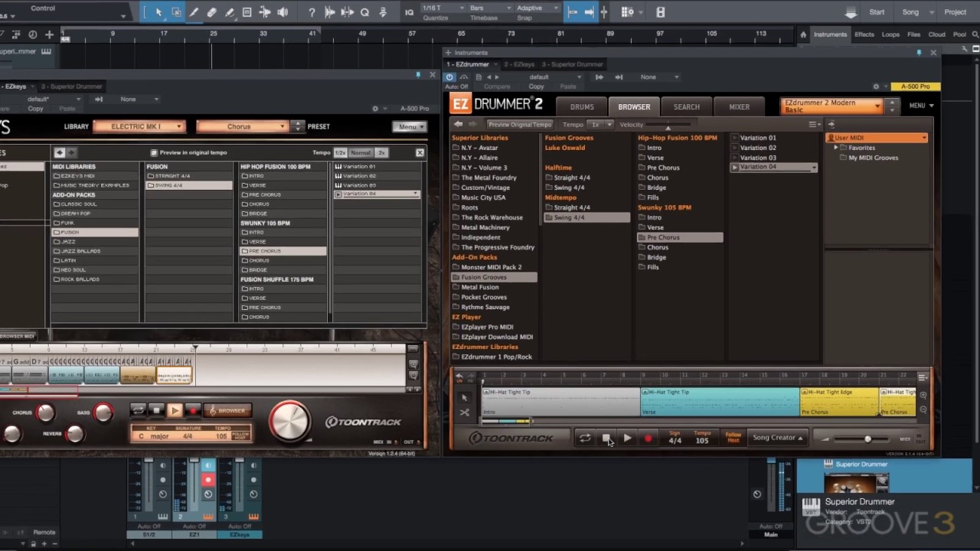
Task: Switch to the EZdrummer Search tab
Action: (x=686, y=107)
